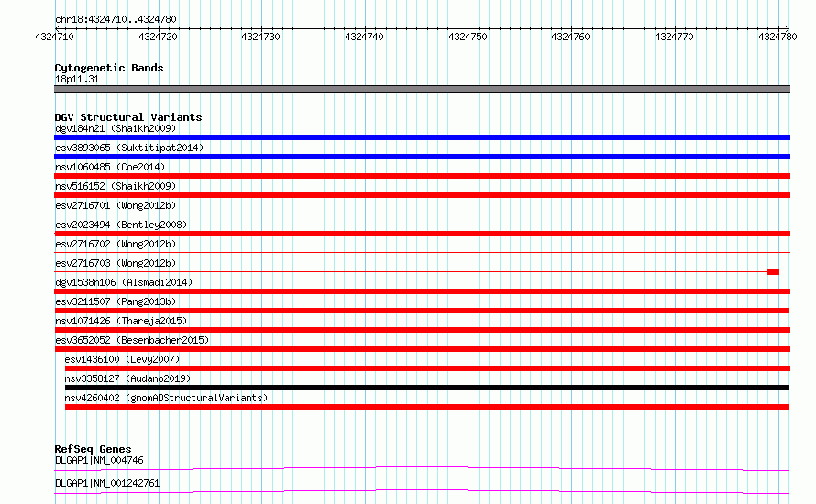The height and width of the screenshot is (504, 816).
Task: Open variant nsv3358127 (Audano2019)
Action: point(127,378)
